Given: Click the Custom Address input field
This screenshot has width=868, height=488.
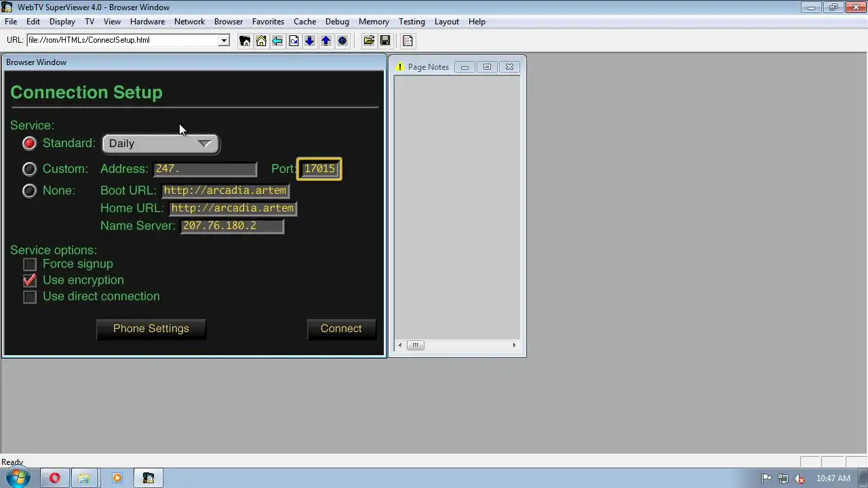Looking at the screenshot, I should tap(205, 169).
